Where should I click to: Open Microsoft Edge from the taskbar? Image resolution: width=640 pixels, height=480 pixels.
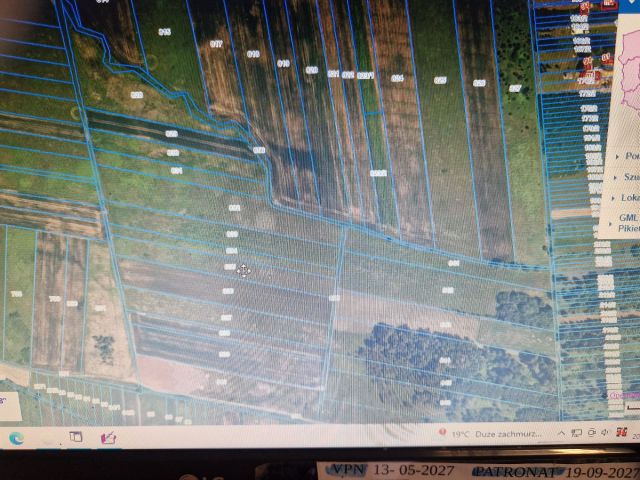click(x=16, y=438)
